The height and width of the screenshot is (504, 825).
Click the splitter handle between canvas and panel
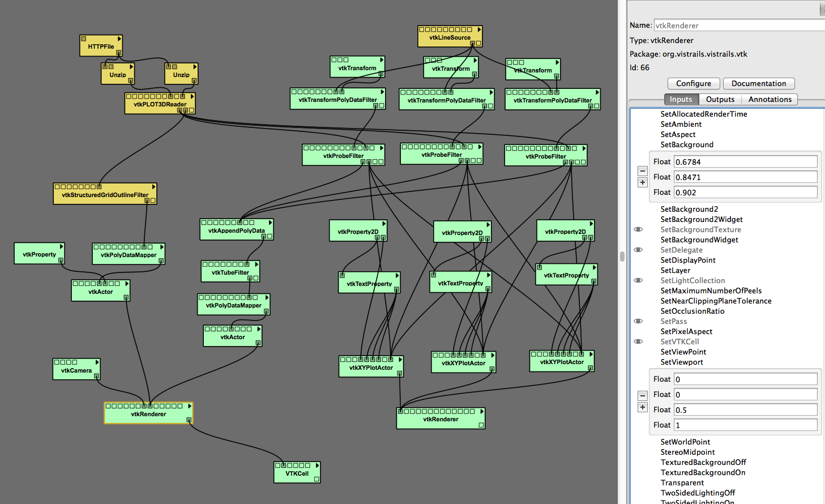click(622, 256)
